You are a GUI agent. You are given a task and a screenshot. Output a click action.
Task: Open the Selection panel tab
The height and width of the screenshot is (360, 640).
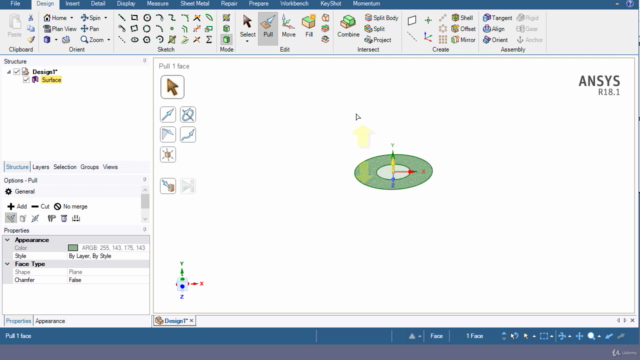click(x=65, y=167)
